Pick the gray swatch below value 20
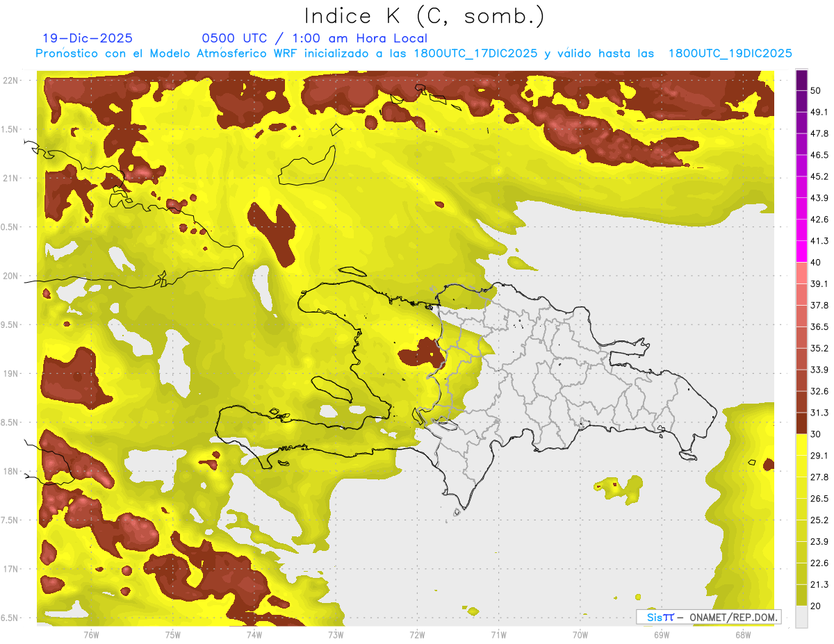The width and height of the screenshot is (834, 644). [x=801, y=617]
